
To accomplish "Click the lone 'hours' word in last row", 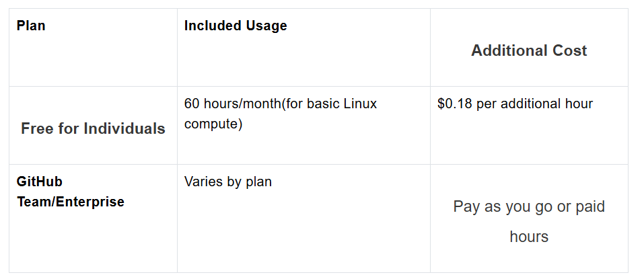I will [x=529, y=237].
